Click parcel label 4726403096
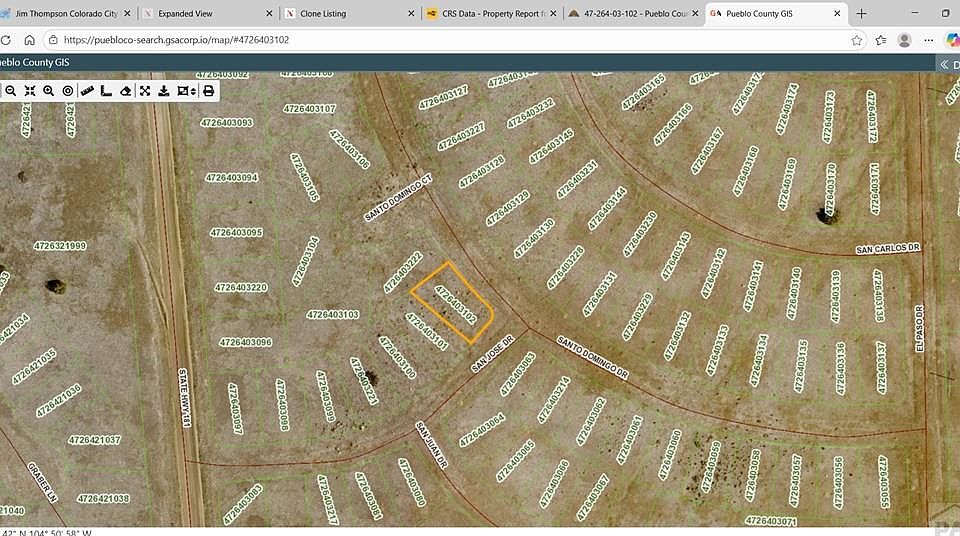960x536 pixels. pyautogui.click(x=245, y=342)
